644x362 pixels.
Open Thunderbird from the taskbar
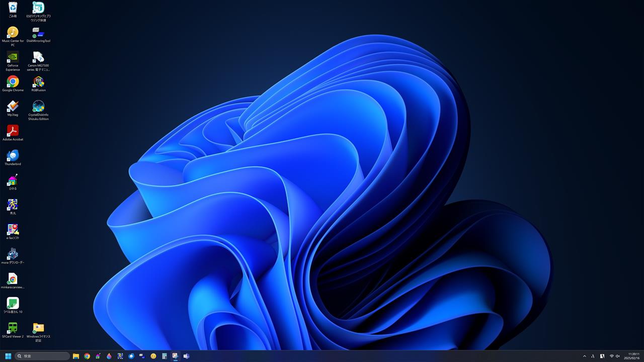pos(131,356)
